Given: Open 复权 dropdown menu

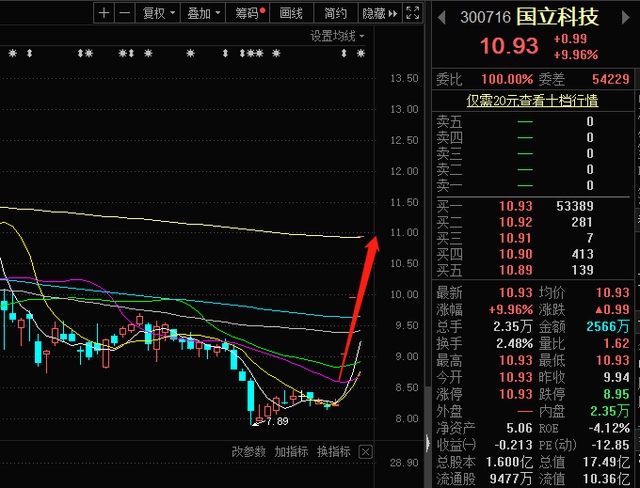Looking at the screenshot, I should 158,13.
